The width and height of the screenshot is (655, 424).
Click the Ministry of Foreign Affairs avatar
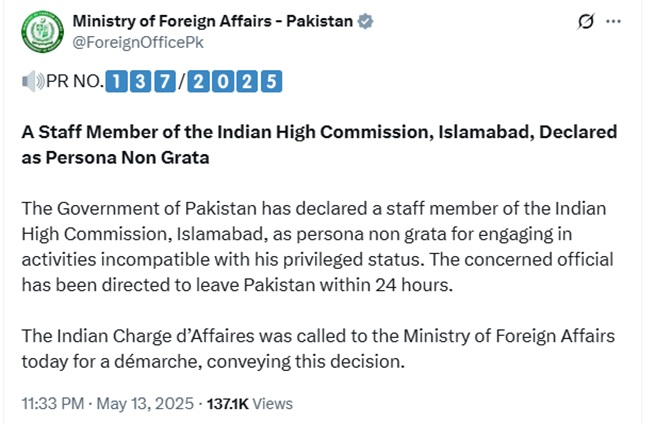[x=41, y=32]
